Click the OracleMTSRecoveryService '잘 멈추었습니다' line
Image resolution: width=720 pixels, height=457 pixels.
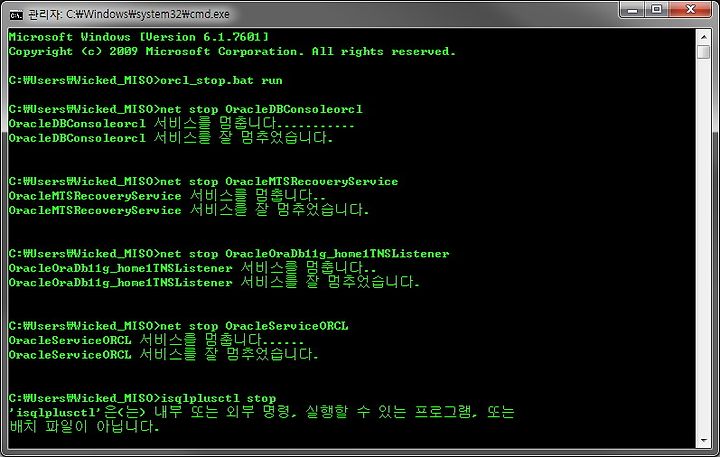[x=188, y=210]
